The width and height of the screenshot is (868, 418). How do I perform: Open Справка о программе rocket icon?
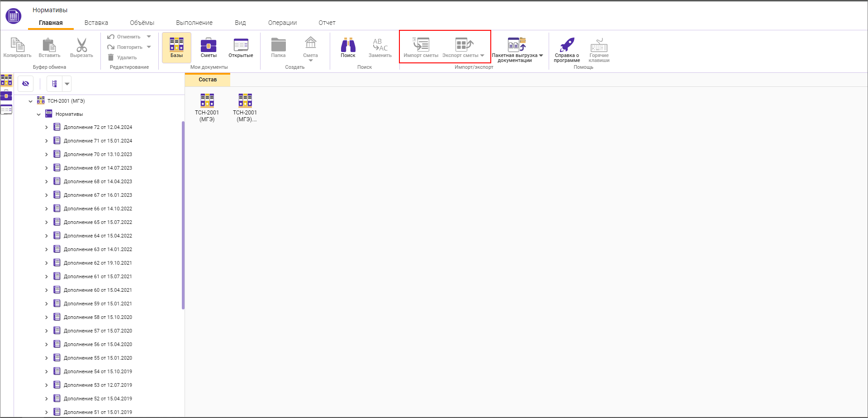567,45
